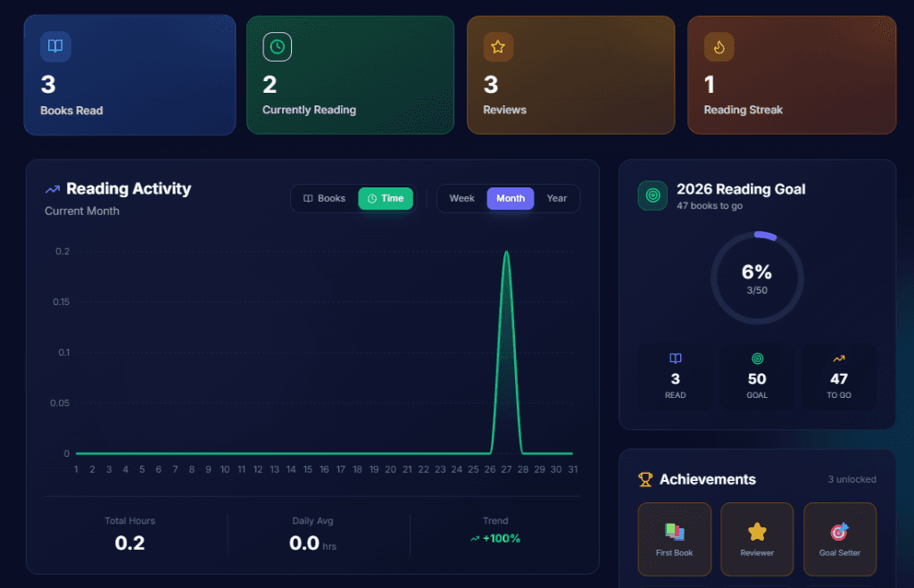Click the trophy icon next to Achievements
914x588 pixels.
point(645,480)
